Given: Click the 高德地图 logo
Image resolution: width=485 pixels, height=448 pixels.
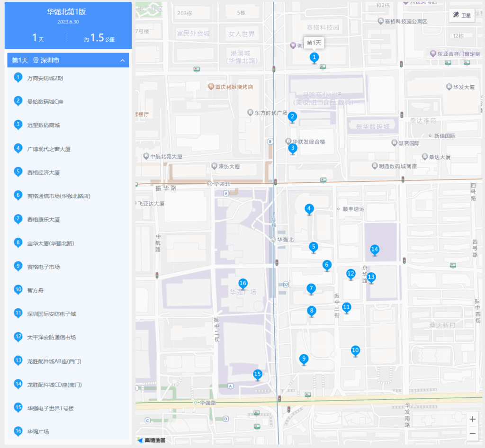Looking at the screenshot, I should [152, 440].
